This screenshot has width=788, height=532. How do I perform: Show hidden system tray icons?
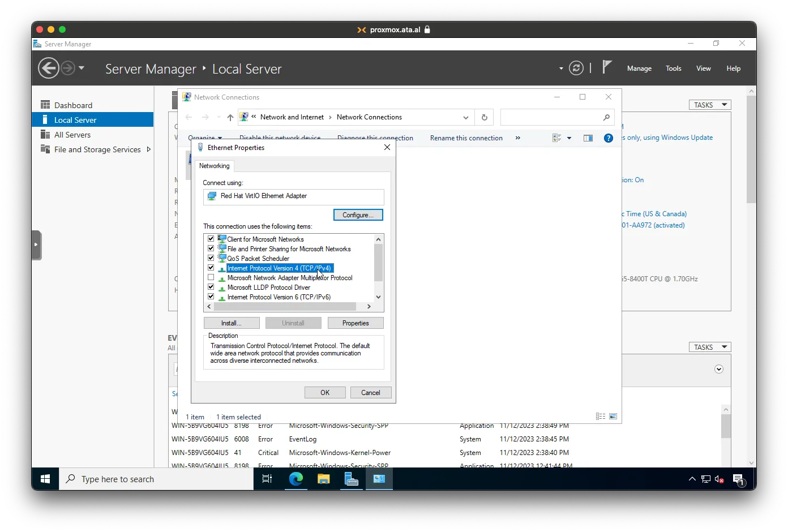[692, 479]
